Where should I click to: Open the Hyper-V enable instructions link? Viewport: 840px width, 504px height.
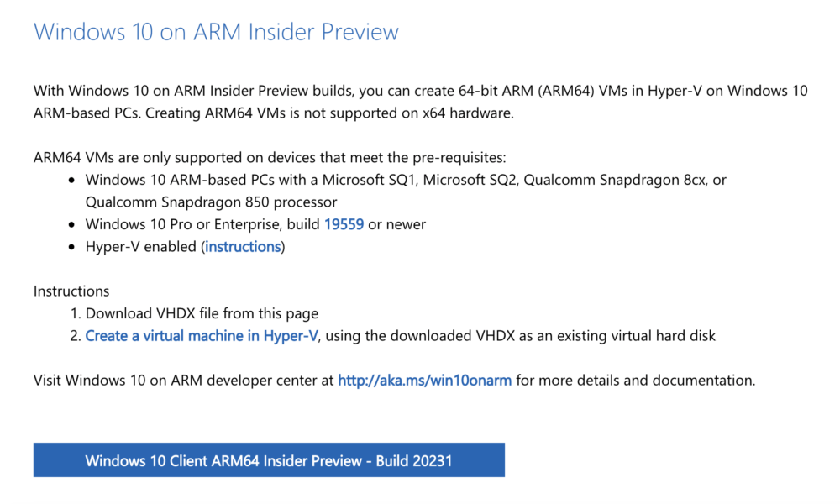click(244, 246)
